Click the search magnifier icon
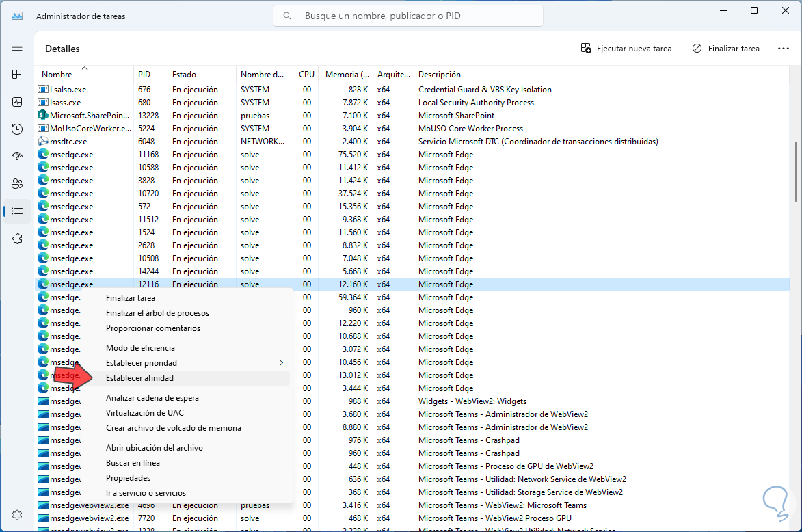Viewport: 802px width, 532px height. click(x=287, y=16)
